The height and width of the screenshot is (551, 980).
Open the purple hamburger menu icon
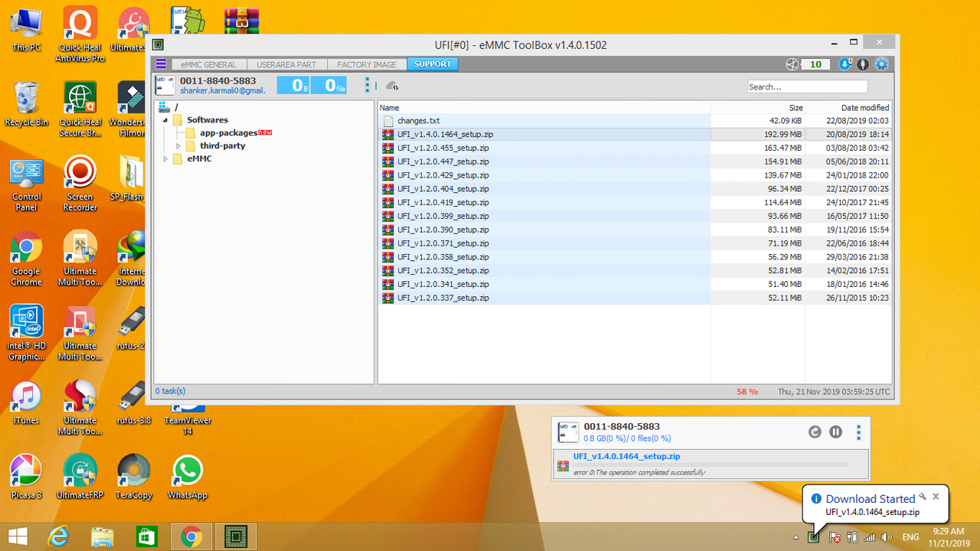coord(161,64)
